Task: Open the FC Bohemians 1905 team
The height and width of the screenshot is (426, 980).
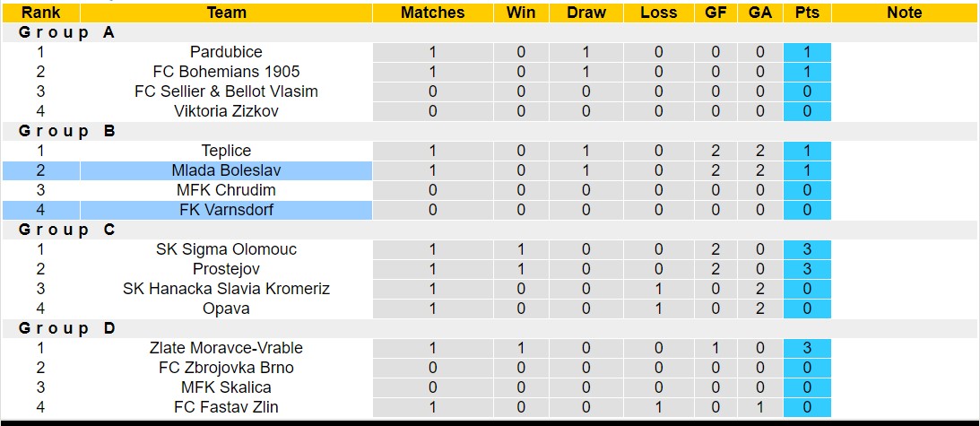Action: click(226, 72)
